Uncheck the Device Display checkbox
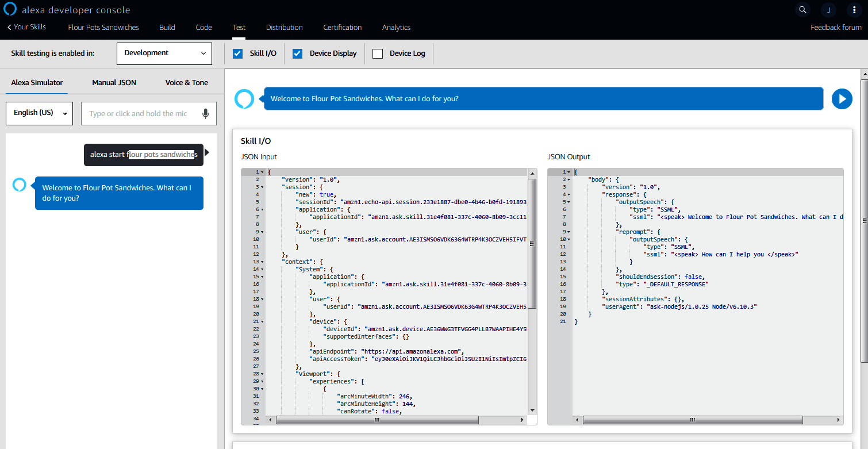Viewport: 868px width, 449px height. pyautogui.click(x=297, y=53)
